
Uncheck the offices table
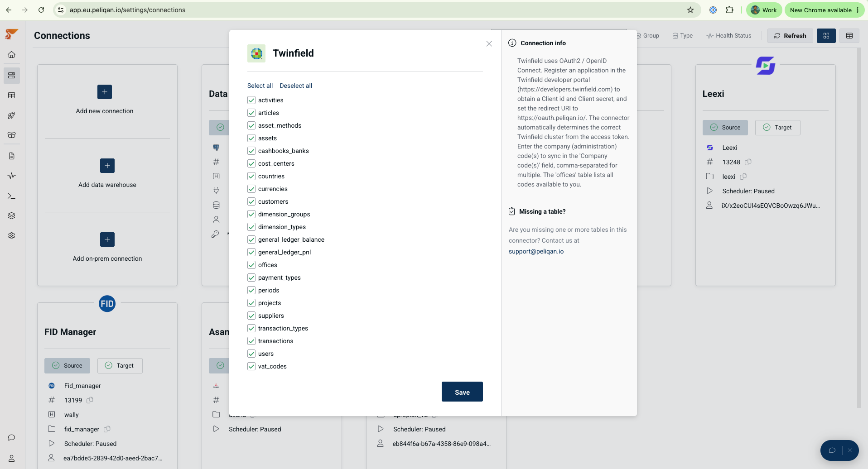coord(251,265)
